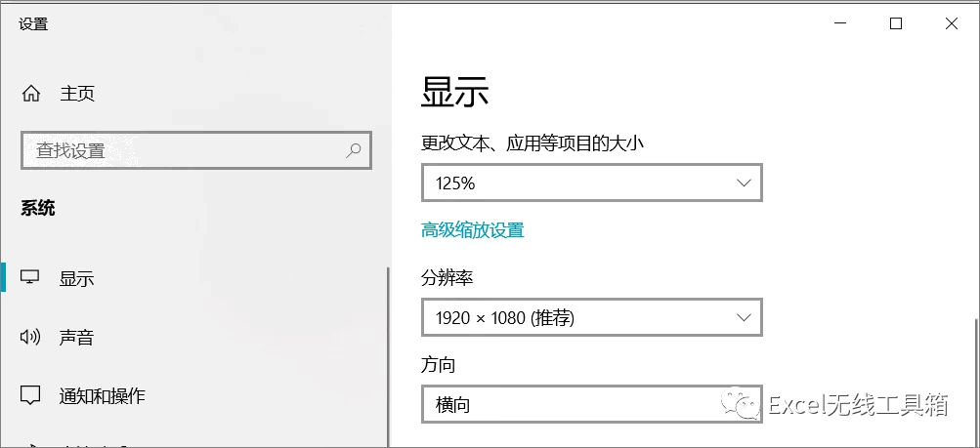980x448 pixels.
Task: Click the sidebar vertical scrollbar
Action: (388, 357)
